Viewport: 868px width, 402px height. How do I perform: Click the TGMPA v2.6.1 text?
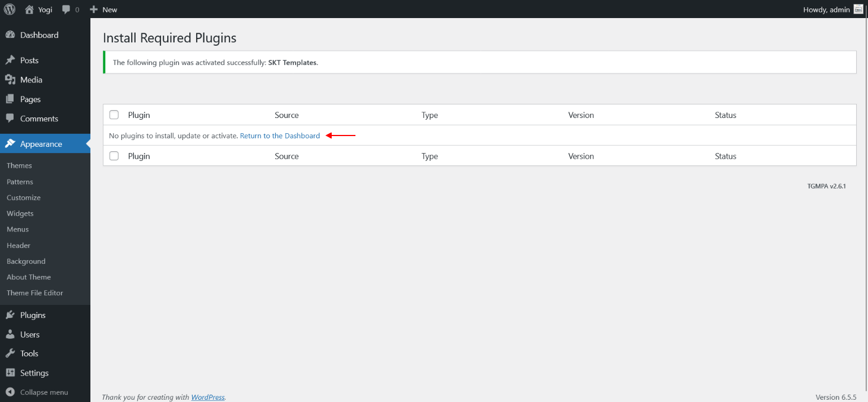pyautogui.click(x=827, y=186)
